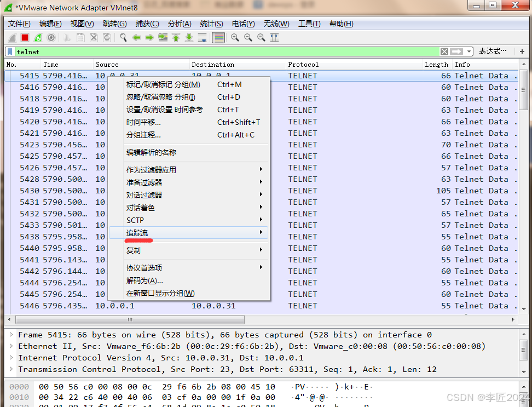Click inside the telnet filter field

click(227, 51)
